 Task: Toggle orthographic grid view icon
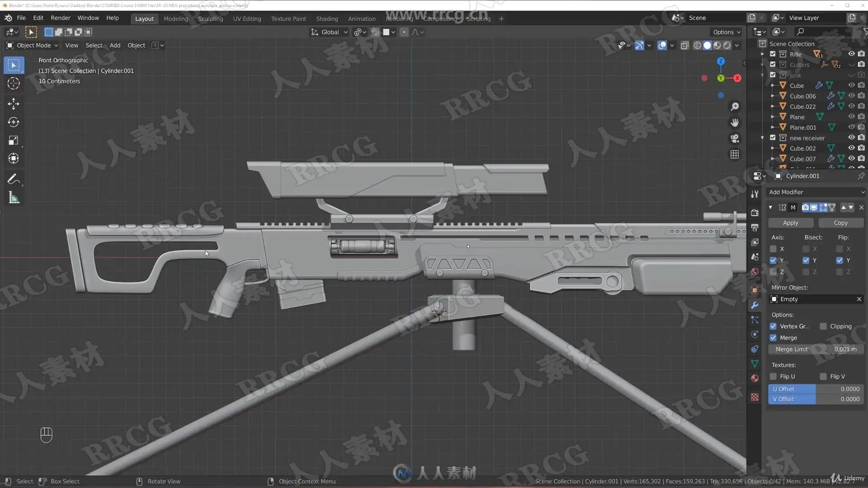pos(735,155)
